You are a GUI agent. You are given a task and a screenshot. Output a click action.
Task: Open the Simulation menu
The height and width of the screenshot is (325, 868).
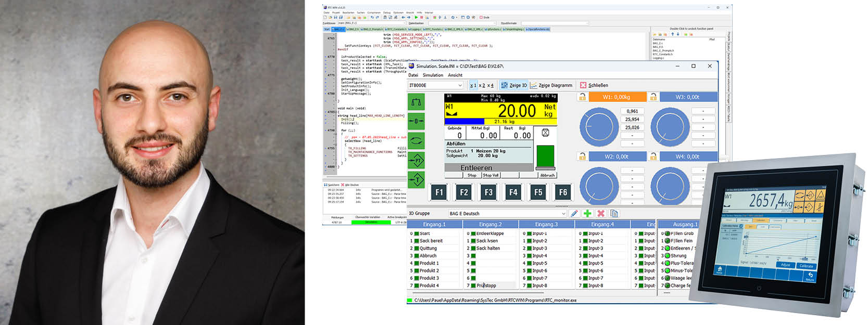click(433, 75)
